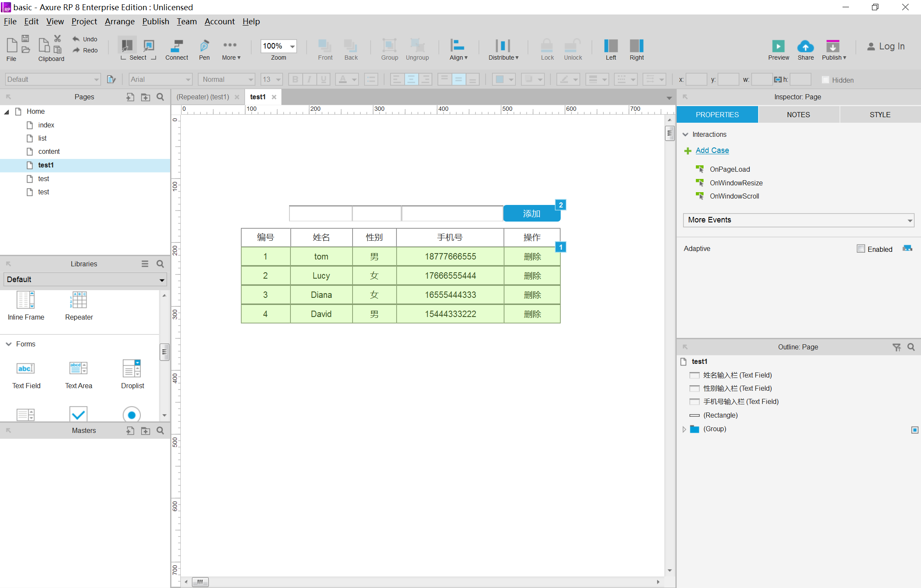
Task: Toggle Group selection box in Outline
Action: [x=915, y=430]
